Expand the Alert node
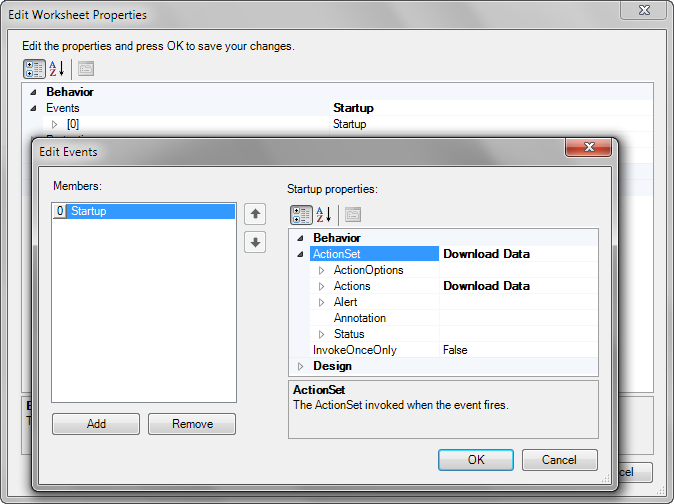The width and height of the screenshot is (674, 504). [x=321, y=302]
